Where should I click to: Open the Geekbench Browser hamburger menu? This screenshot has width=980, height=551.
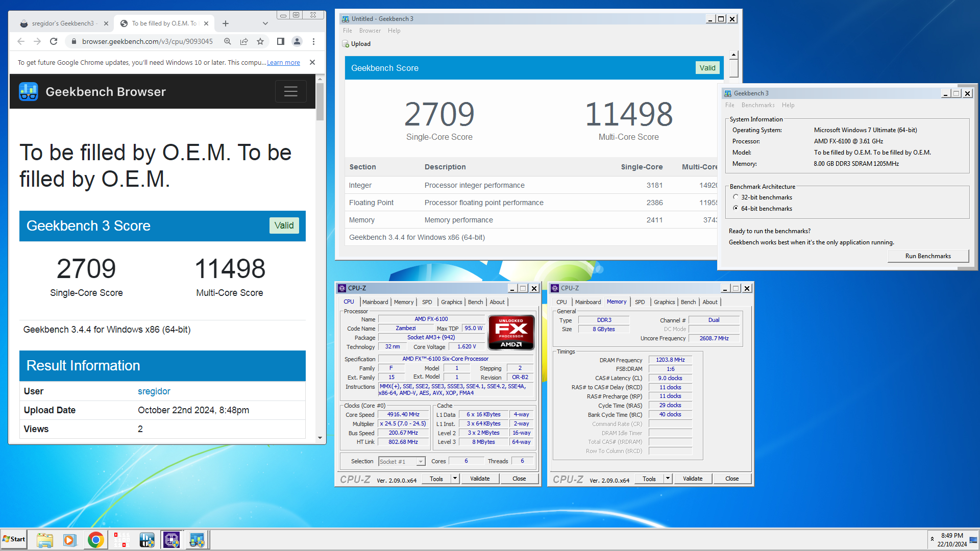[x=291, y=92]
